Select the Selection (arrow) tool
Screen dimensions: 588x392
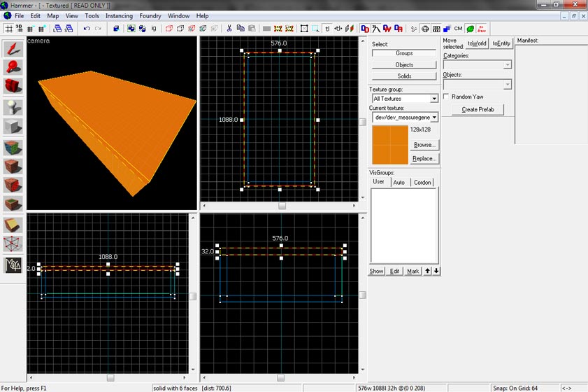pos(13,49)
